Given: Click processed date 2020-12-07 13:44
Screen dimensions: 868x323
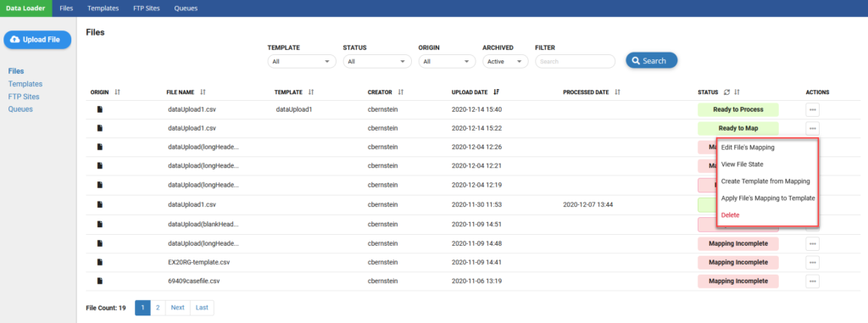Looking at the screenshot, I should tap(588, 204).
